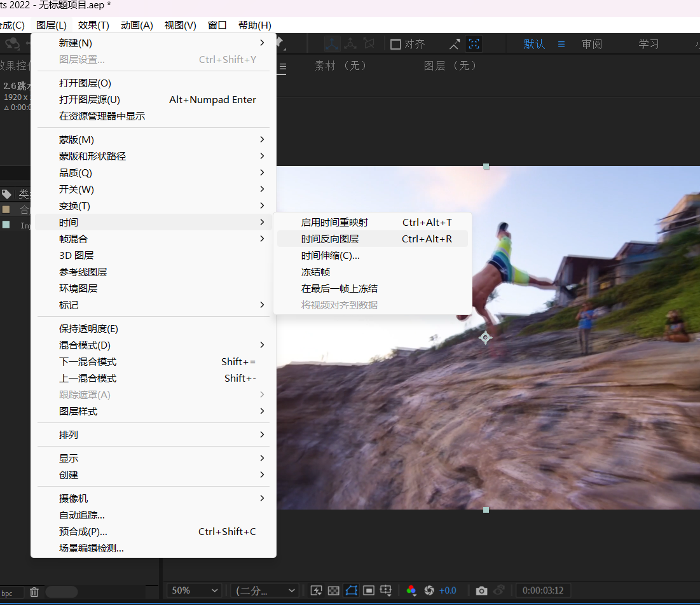
Task: Select the view axis mode icon
Action: point(369,44)
